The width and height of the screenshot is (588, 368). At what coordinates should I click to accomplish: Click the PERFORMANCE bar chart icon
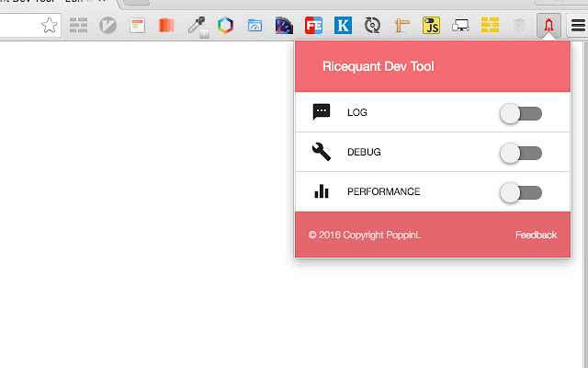click(x=322, y=191)
